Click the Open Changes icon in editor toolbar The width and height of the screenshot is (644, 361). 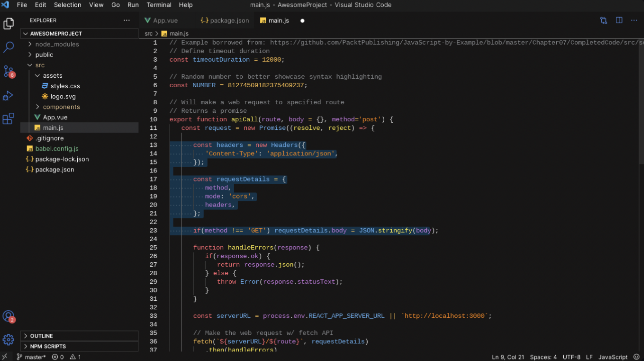coord(603,21)
